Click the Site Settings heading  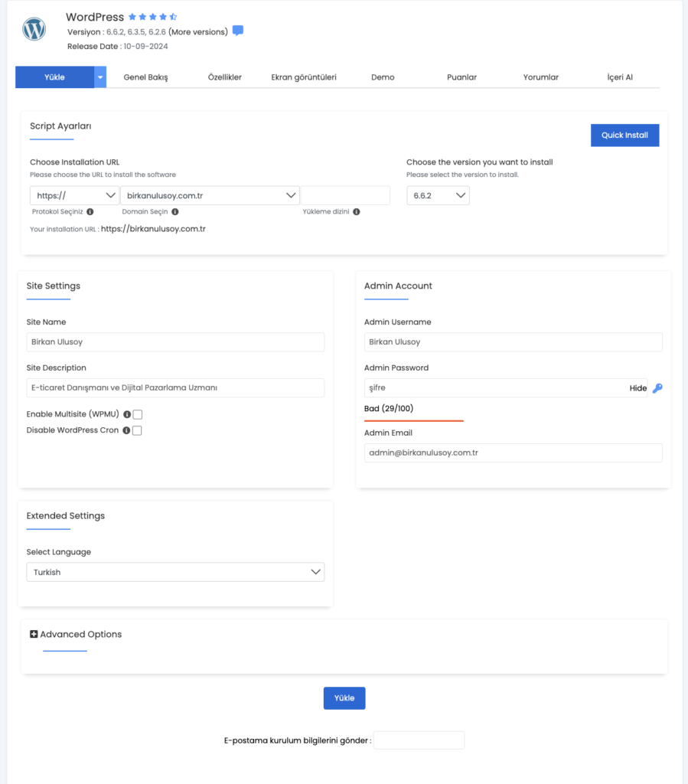tap(54, 286)
